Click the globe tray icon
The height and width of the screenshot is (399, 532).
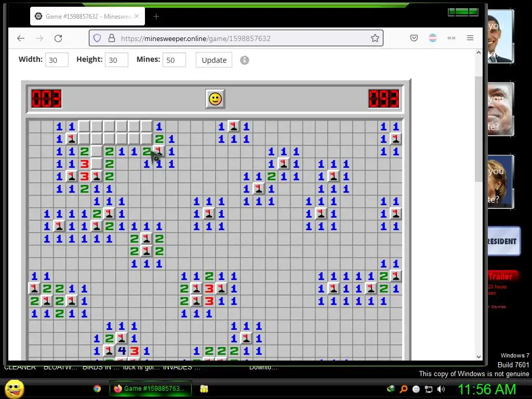coord(391,389)
